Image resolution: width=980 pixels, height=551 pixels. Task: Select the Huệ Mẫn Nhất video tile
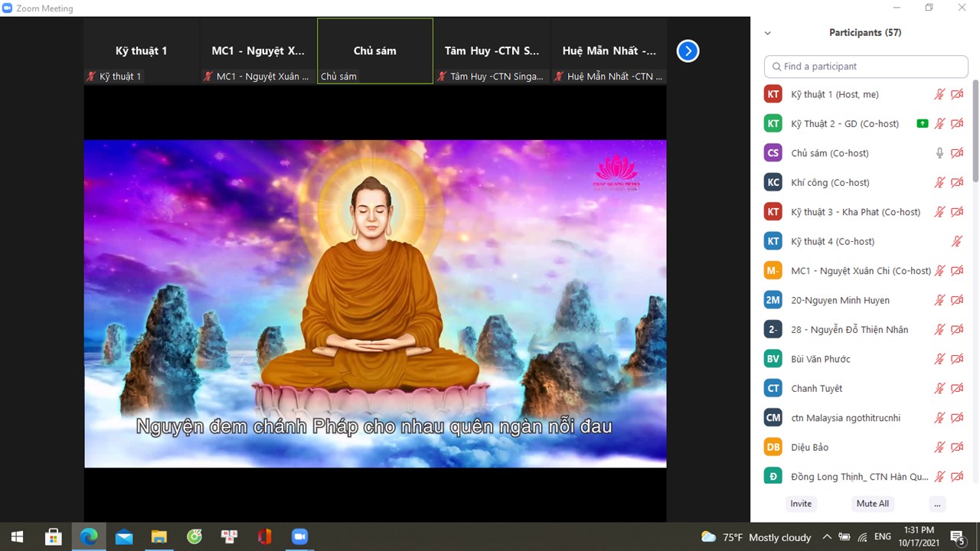[609, 51]
